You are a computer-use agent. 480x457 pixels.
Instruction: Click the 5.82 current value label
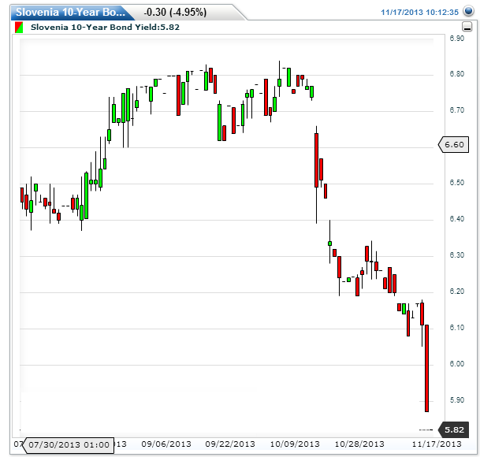pyautogui.click(x=454, y=430)
